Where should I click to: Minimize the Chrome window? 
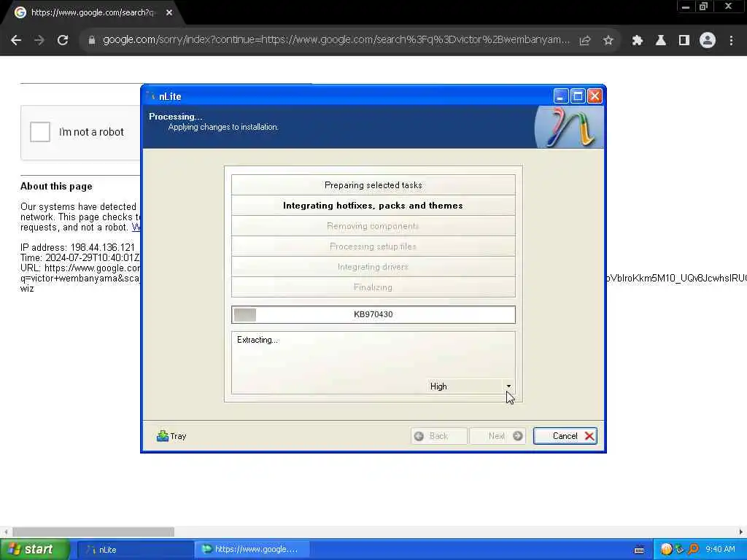686,7
